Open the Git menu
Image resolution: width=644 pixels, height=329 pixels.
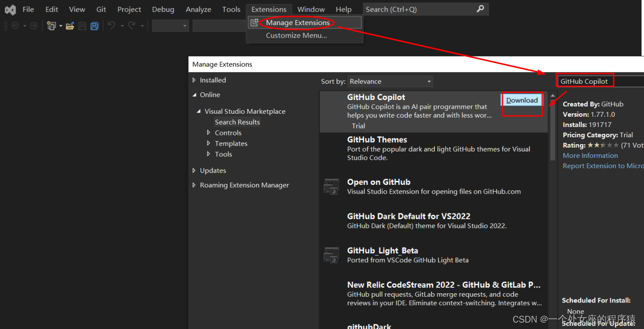tap(101, 9)
